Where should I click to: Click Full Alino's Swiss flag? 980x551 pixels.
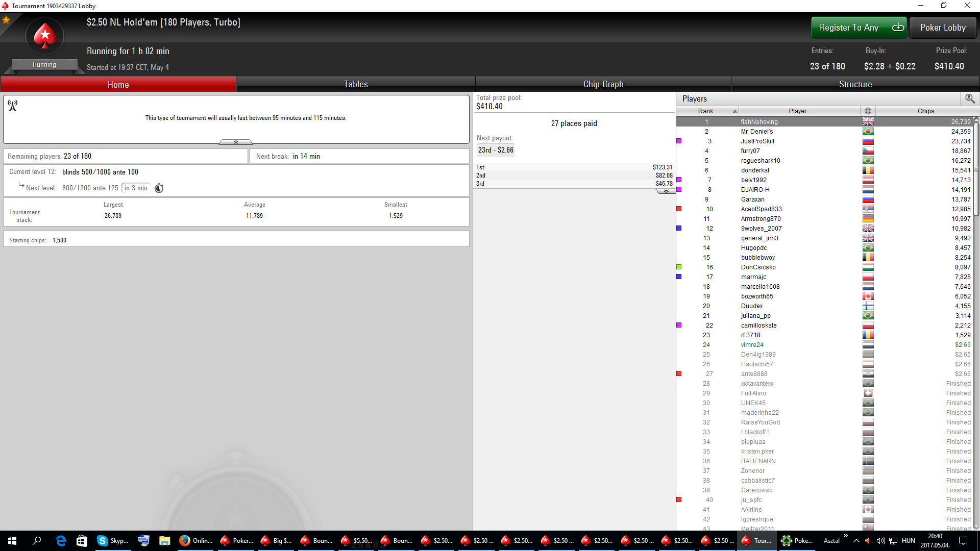click(x=868, y=393)
